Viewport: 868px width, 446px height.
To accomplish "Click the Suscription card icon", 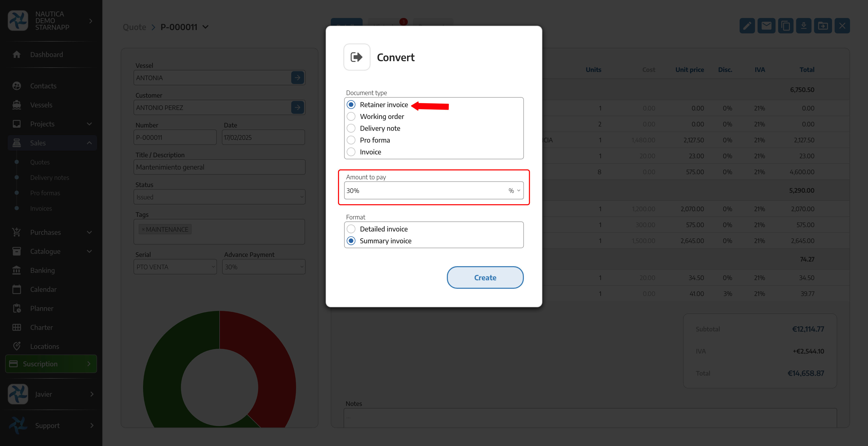I will click(x=13, y=364).
